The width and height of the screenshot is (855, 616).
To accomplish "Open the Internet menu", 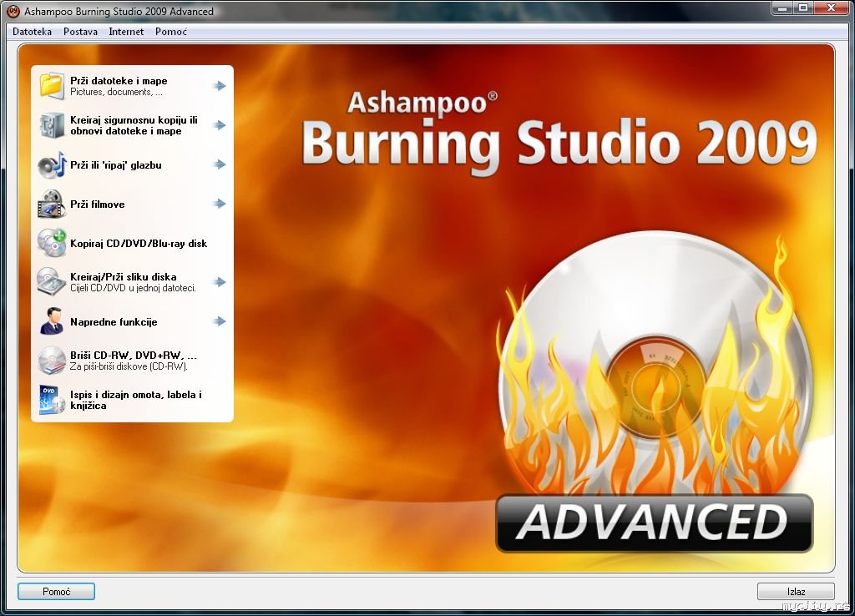I will point(126,32).
